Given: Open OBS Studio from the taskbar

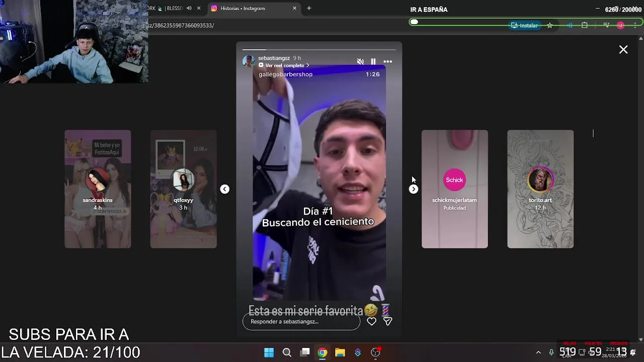Looking at the screenshot, I should point(375,352).
